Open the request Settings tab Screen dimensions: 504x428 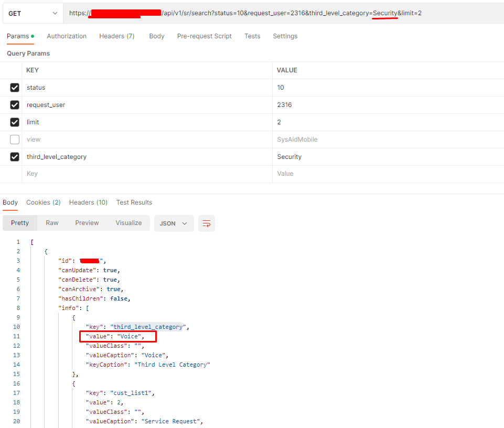(285, 36)
